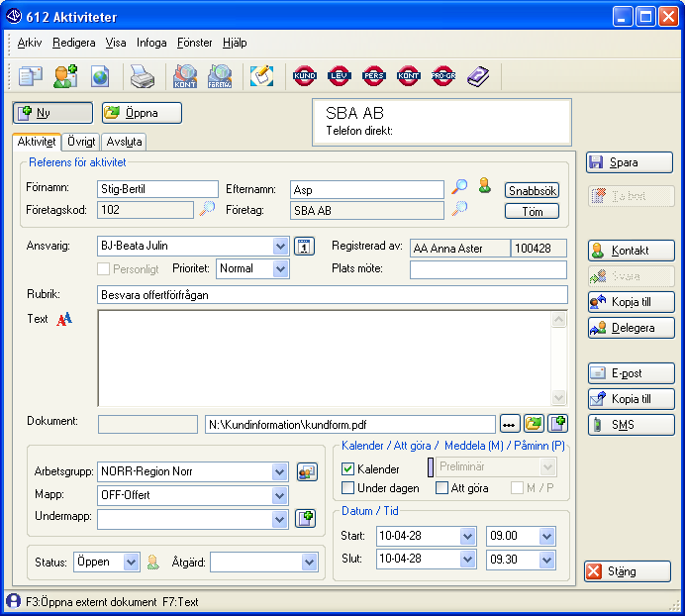The image size is (685, 616).
Task: Click the printer toolbar icon
Action: 143,76
